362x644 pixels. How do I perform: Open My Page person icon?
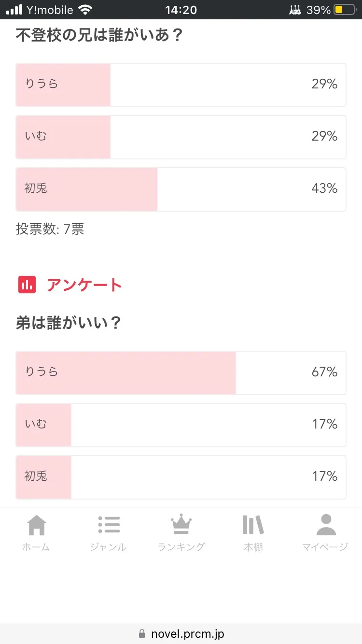click(325, 525)
